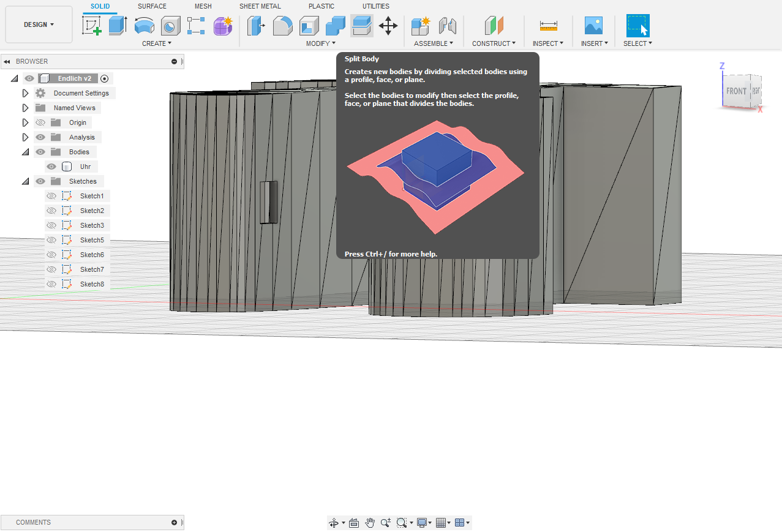This screenshot has height=532, width=782.
Task: Switch to the SHEET METAL tab
Action: click(x=260, y=6)
